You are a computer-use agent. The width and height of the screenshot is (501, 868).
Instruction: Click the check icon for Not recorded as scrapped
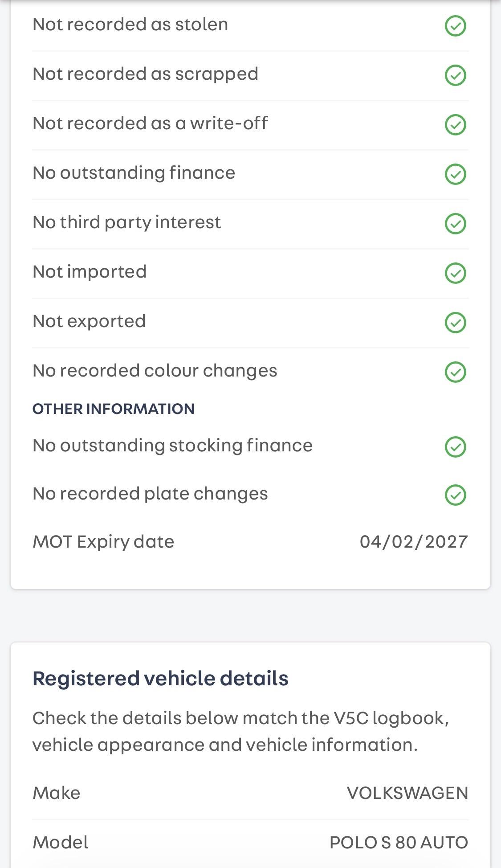pyautogui.click(x=455, y=75)
